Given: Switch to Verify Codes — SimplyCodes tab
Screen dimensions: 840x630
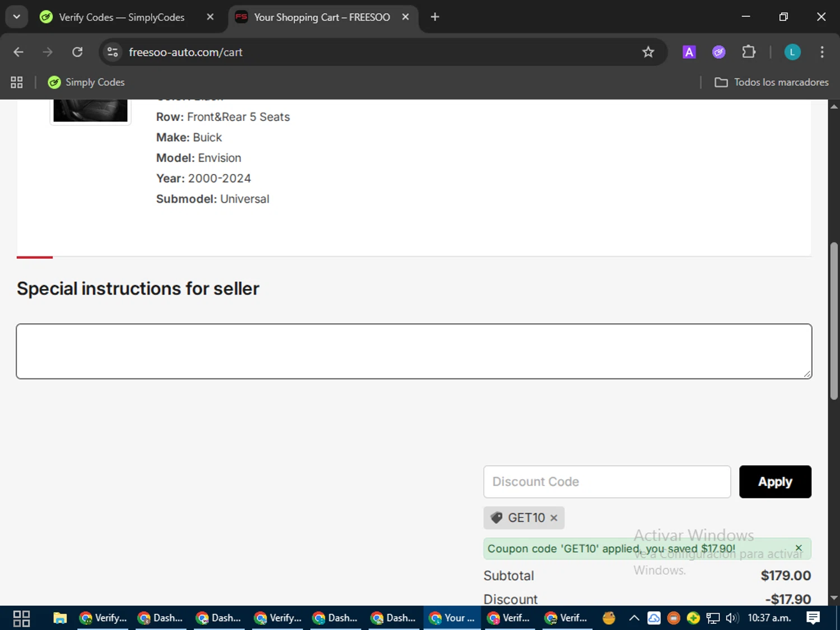Looking at the screenshot, I should [122, 17].
